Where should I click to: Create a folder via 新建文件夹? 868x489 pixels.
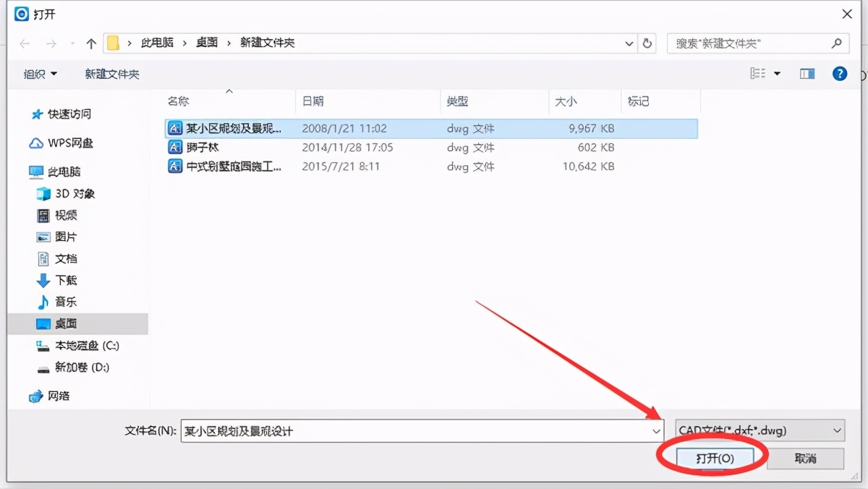(112, 74)
